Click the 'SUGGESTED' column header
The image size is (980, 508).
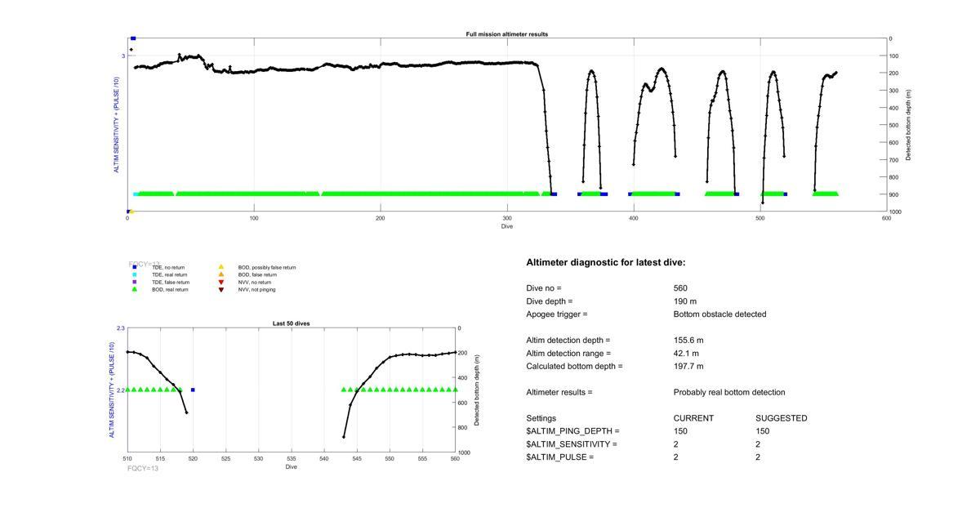coord(782,418)
